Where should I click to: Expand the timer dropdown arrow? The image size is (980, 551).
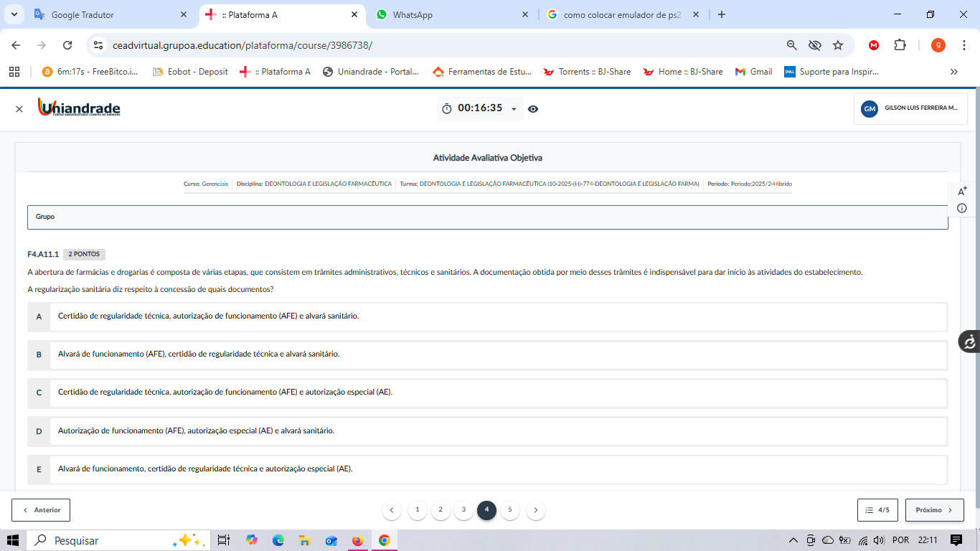[x=514, y=109]
